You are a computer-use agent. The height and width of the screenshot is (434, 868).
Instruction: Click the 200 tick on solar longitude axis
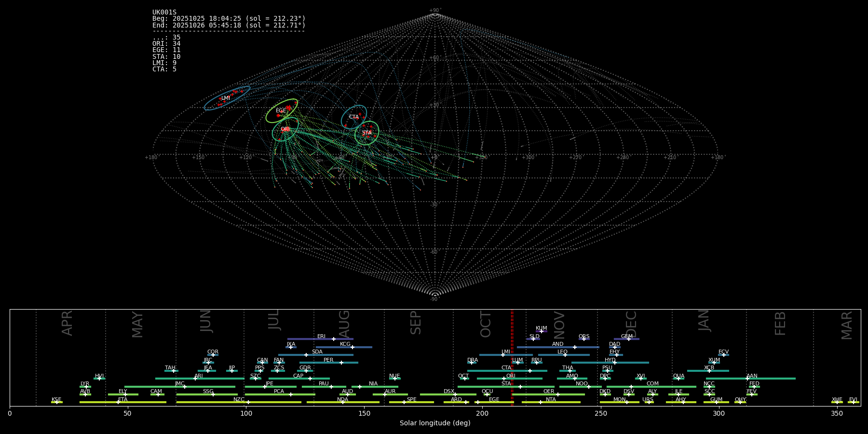click(482, 413)
